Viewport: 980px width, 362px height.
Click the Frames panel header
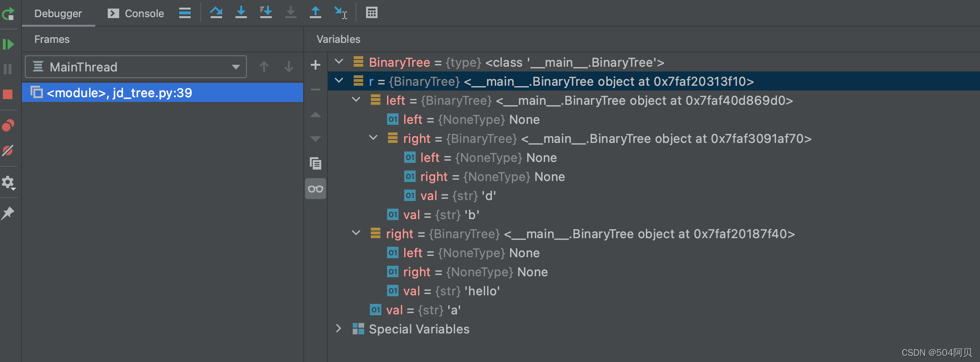click(52, 39)
